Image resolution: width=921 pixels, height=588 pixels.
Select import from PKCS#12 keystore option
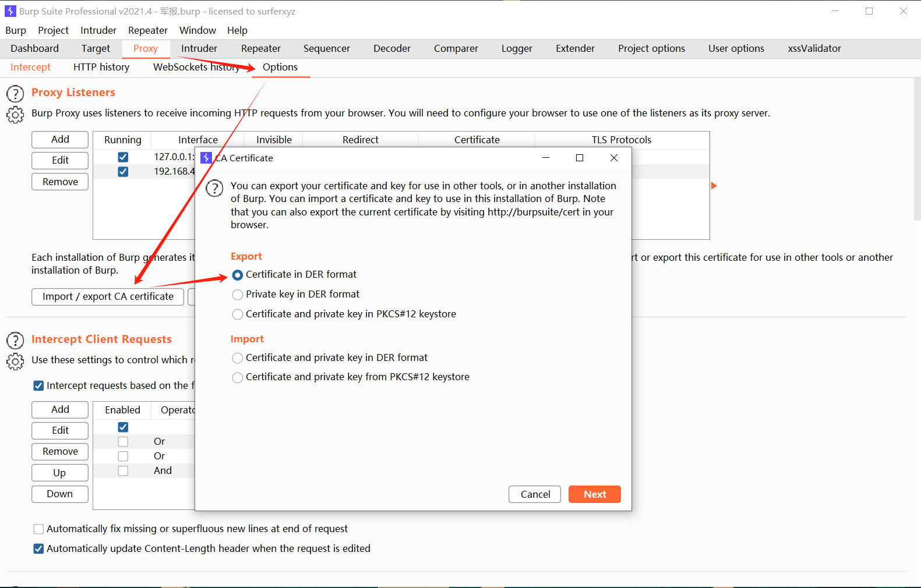tap(238, 377)
